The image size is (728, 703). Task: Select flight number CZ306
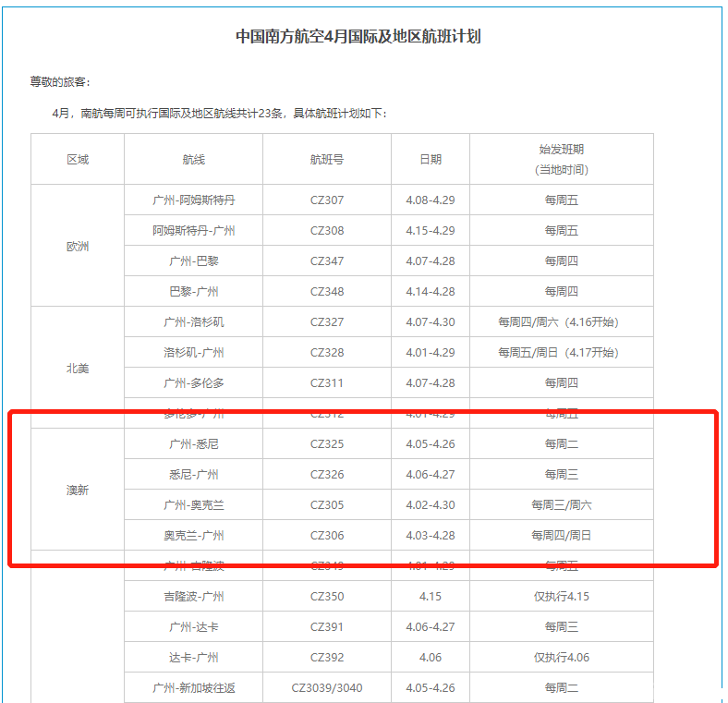coord(327,536)
